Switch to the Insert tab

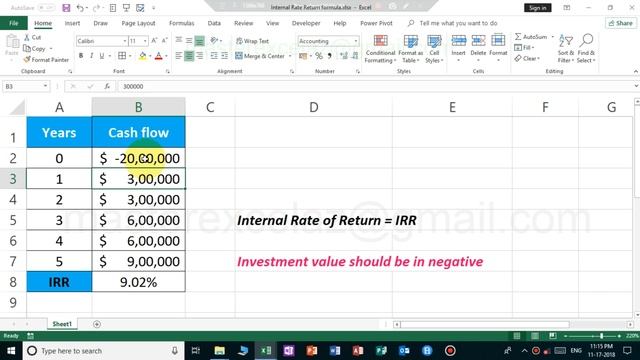click(72, 23)
